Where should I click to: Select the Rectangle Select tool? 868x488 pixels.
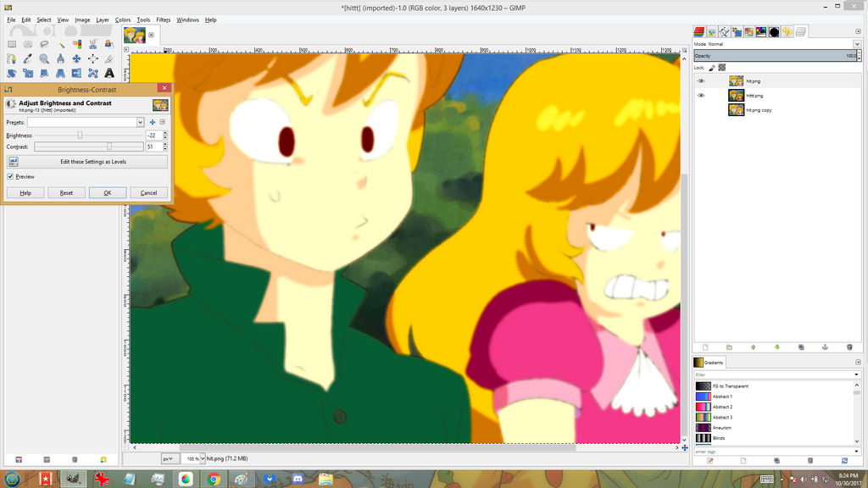[x=12, y=44]
